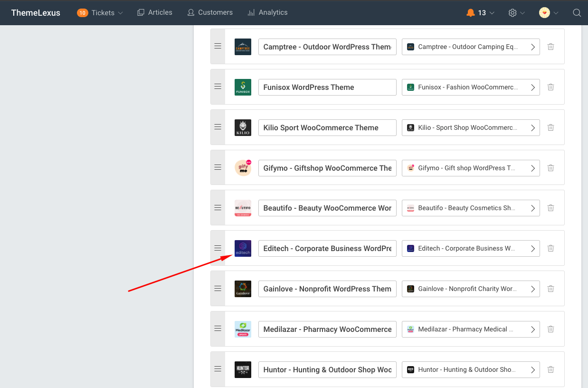The height and width of the screenshot is (388, 588).
Task: Edit the Medilazar - Pharmacy WooCommerce name field
Action: coord(327,329)
